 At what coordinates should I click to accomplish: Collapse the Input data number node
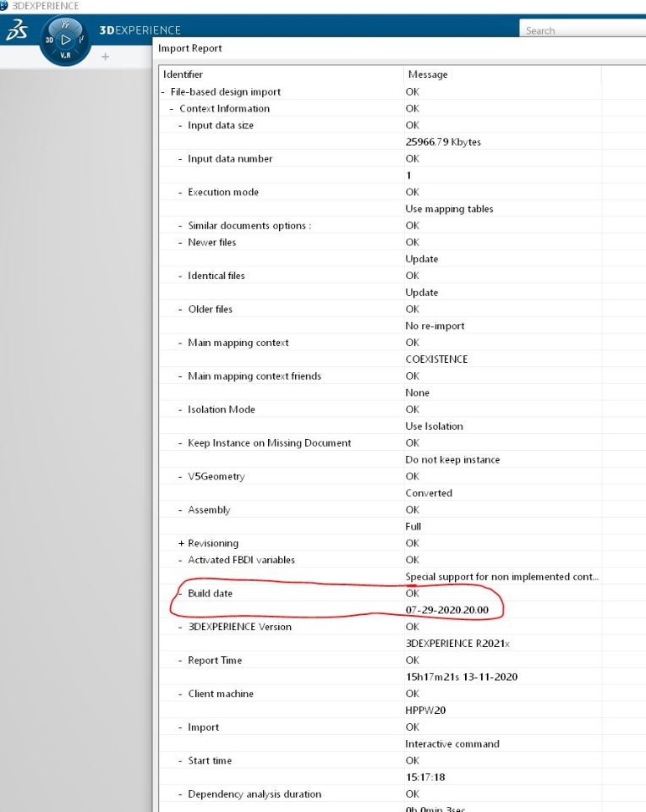180,159
